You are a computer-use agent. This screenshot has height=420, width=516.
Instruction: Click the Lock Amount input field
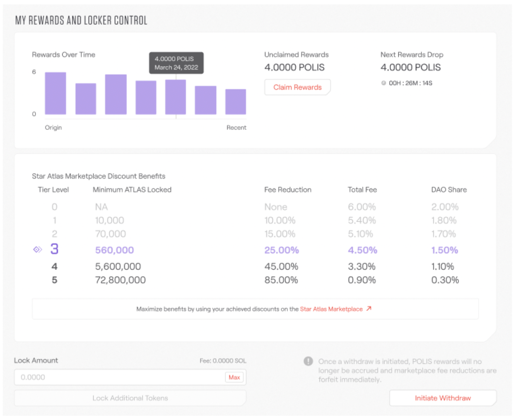(x=120, y=377)
